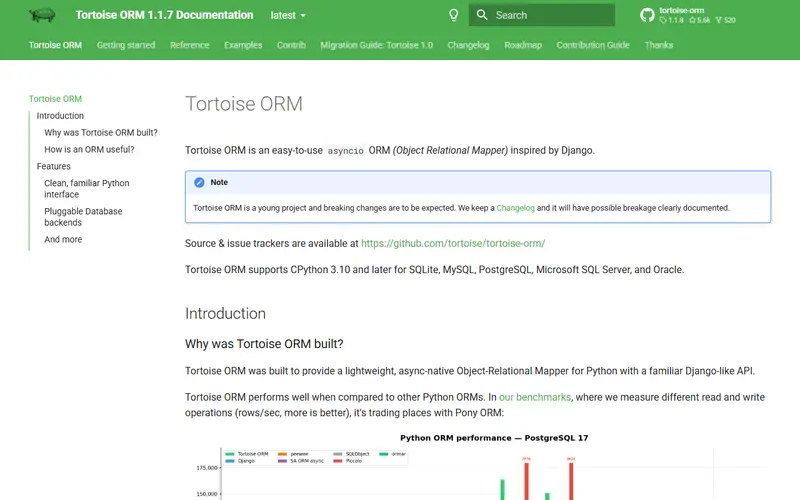
Task: Jump to Introduction in sidebar
Action: [x=60, y=116]
